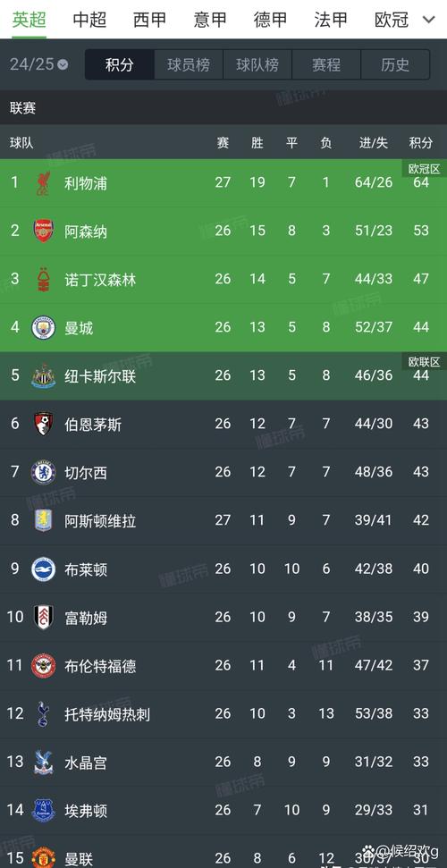The width and height of the screenshot is (447, 868).
Task: Open the 历史 segment
Action: pyautogui.click(x=395, y=64)
